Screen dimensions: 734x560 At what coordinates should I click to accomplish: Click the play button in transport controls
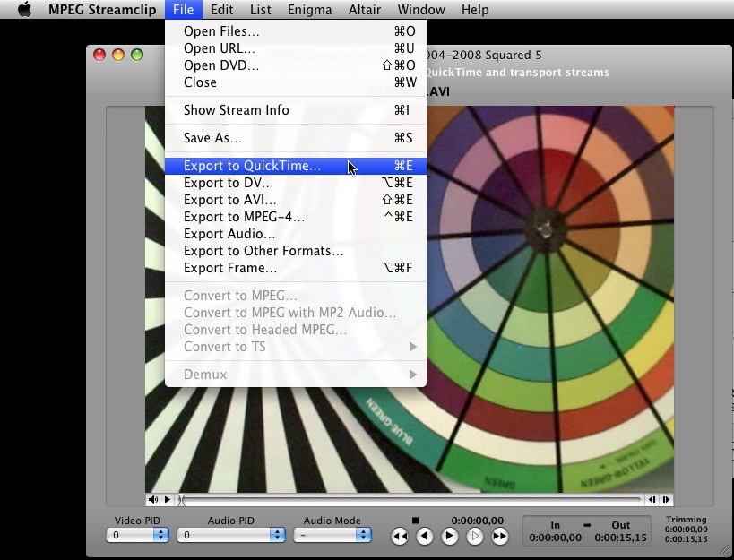(450, 536)
